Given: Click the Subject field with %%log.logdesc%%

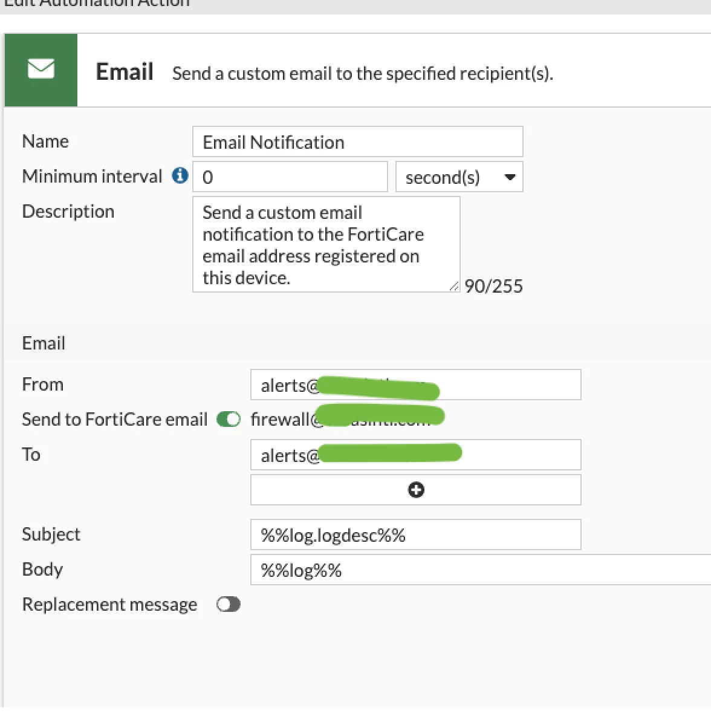Looking at the screenshot, I should coord(416,535).
